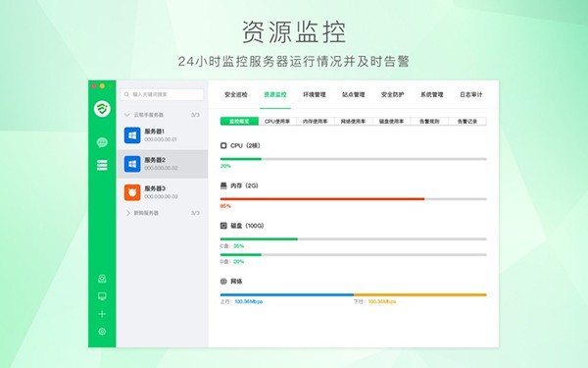Open the 环境管理 tab
588x368 pixels.
(x=315, y=94)
